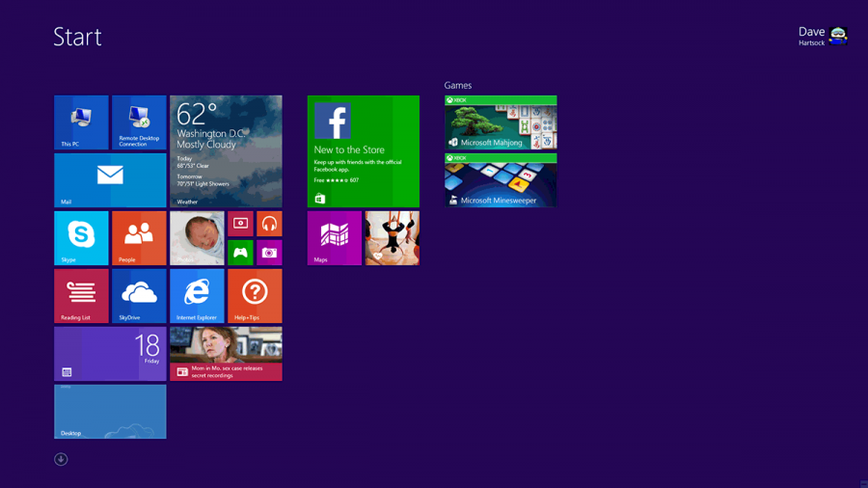
Task: Launch the Internet Explorer tile
Action: click(197, 296)
